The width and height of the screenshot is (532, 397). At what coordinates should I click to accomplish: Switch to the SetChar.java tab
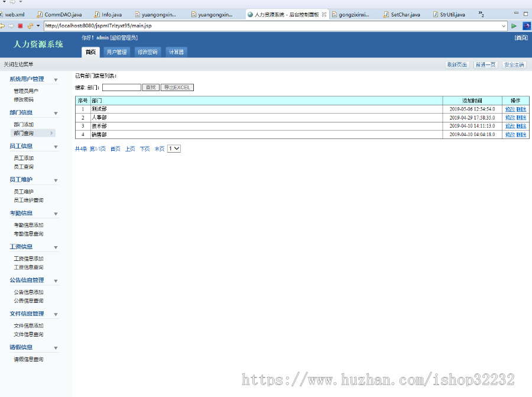(x=402, y=15)
